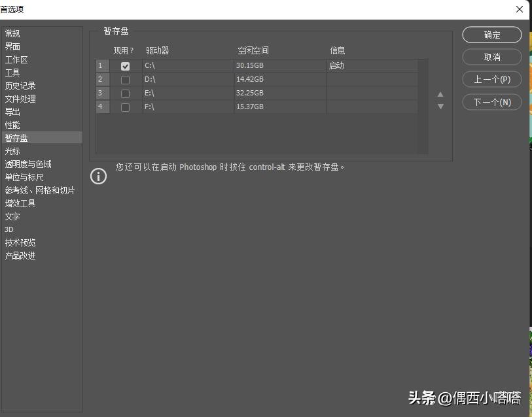Screen dimensions: 532x417
Task: Confirm settings with the 确定 button
Action: click(491, 35)
